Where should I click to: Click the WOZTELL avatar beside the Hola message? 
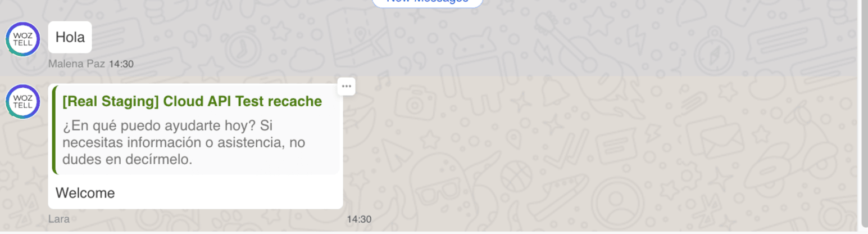23,40
